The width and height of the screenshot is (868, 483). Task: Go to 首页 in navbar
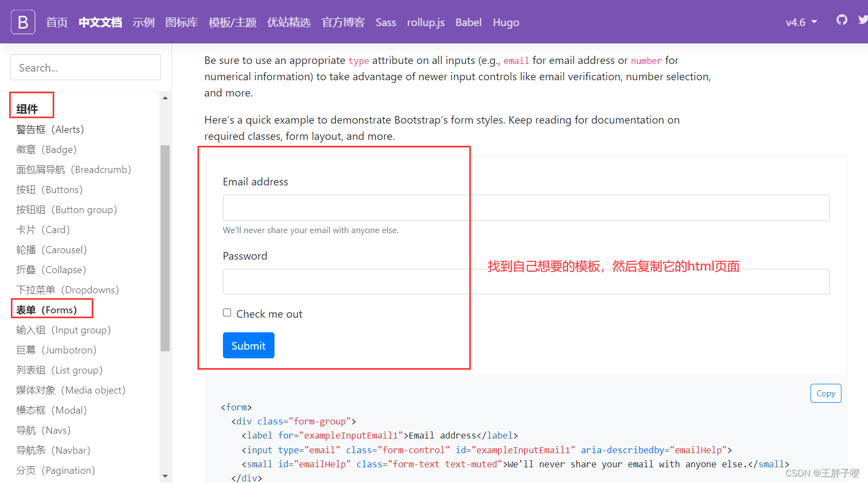click(x=57, y=22)
